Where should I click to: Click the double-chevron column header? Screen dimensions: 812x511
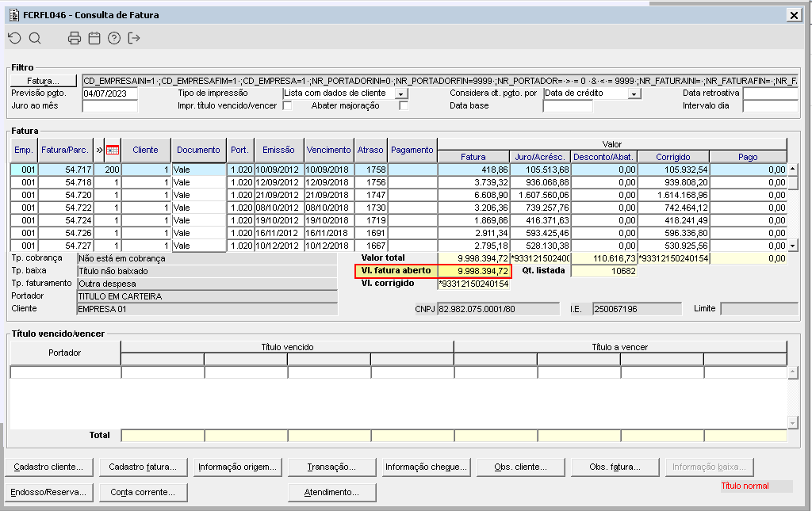coord(99,150)
